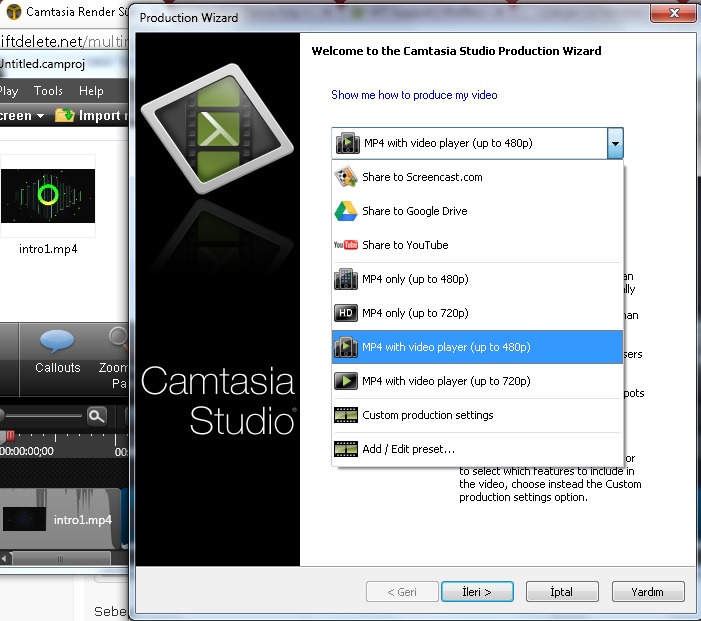The width and height of the screenshot is (701, 621).
Task: Click the selected preset combo box field
Action: tap(470, 143)
